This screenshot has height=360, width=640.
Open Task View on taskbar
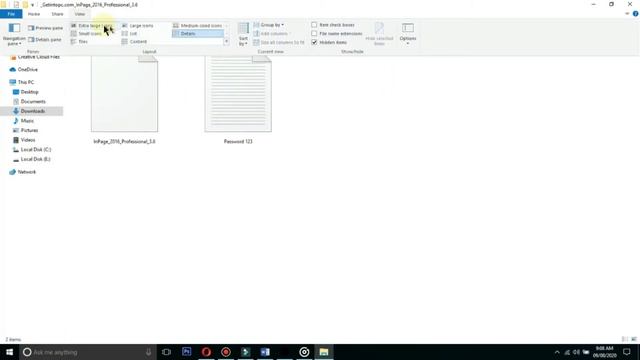[166, 352]
